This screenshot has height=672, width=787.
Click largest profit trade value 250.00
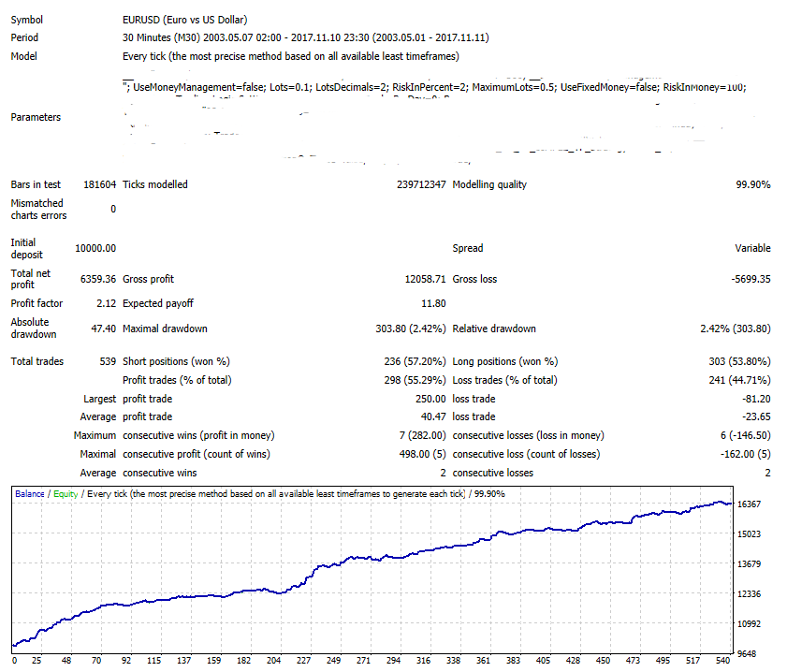click(x=430, y=399)
